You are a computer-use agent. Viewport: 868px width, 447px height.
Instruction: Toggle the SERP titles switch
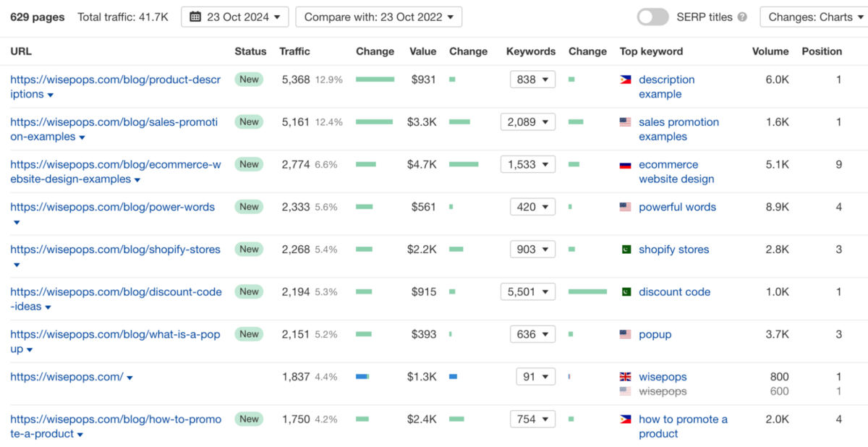tap(652, 17)
